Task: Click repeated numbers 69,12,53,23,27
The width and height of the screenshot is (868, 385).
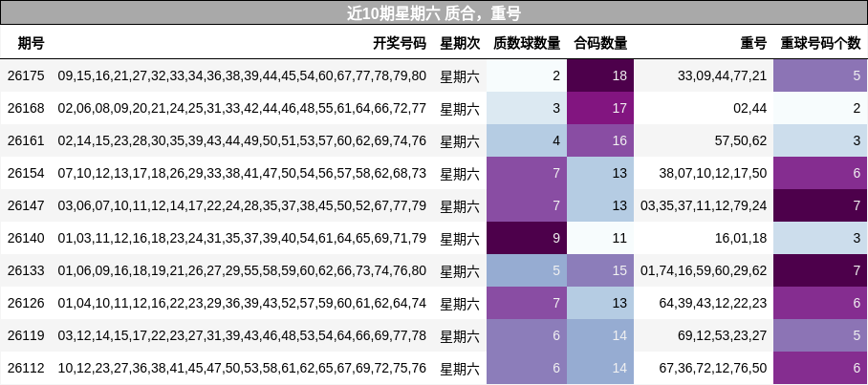Action: (723, 335)
